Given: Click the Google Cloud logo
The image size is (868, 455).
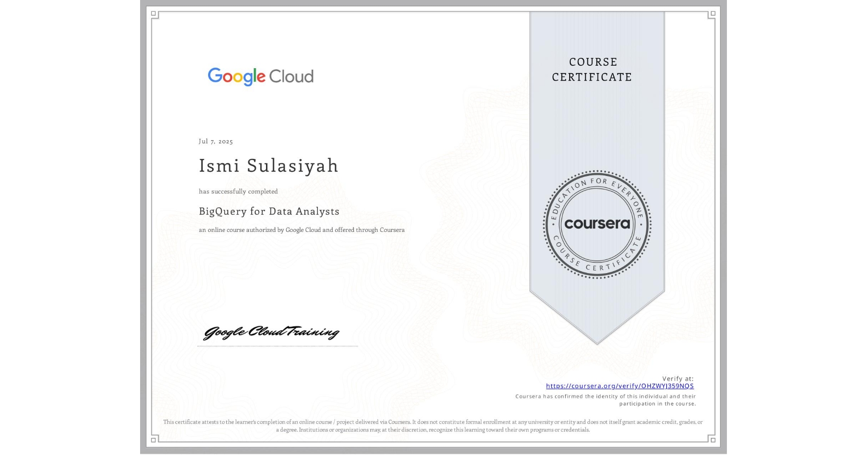Looking at the screenshot, I should tap(260, 76).
